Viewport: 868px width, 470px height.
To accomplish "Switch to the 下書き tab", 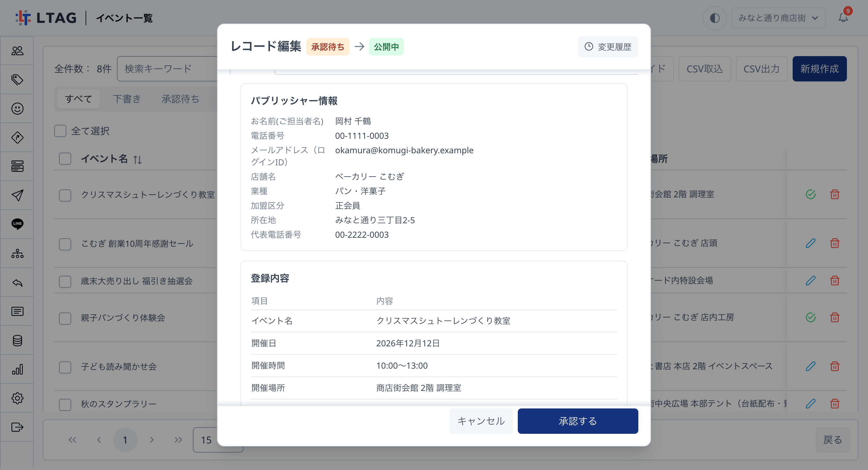I will click(127, 99).
